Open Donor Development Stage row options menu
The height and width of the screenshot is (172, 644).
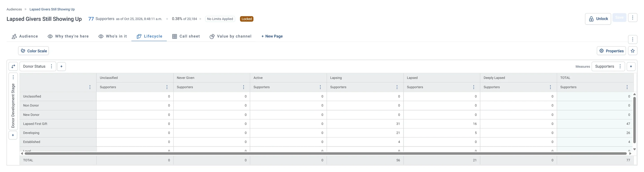13,77
